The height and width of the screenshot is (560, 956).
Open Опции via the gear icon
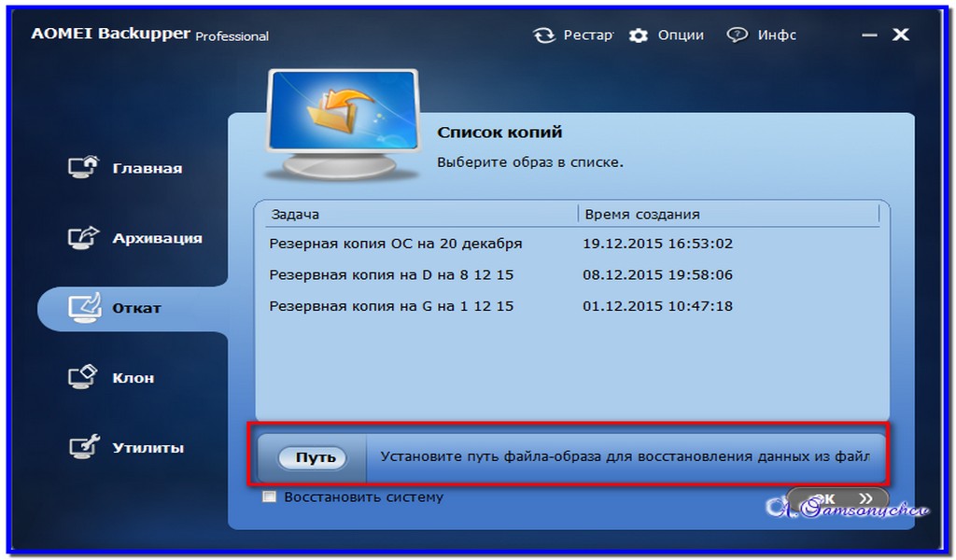[x=639, y=35]
